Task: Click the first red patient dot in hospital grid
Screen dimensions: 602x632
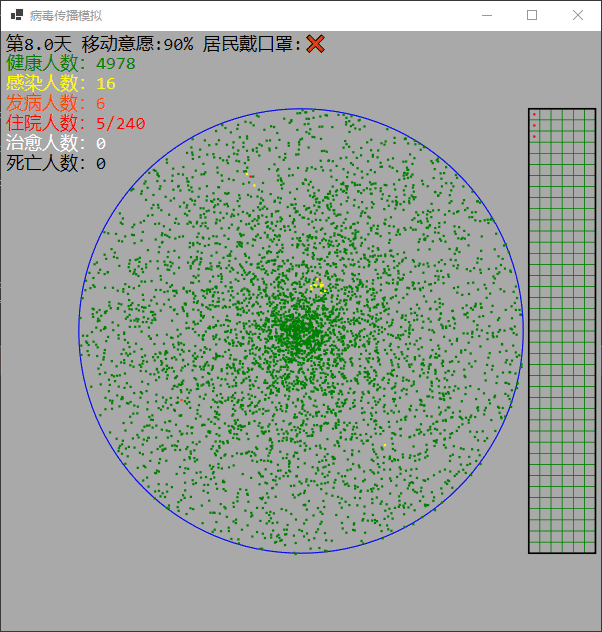Action: tap(534, 114)
